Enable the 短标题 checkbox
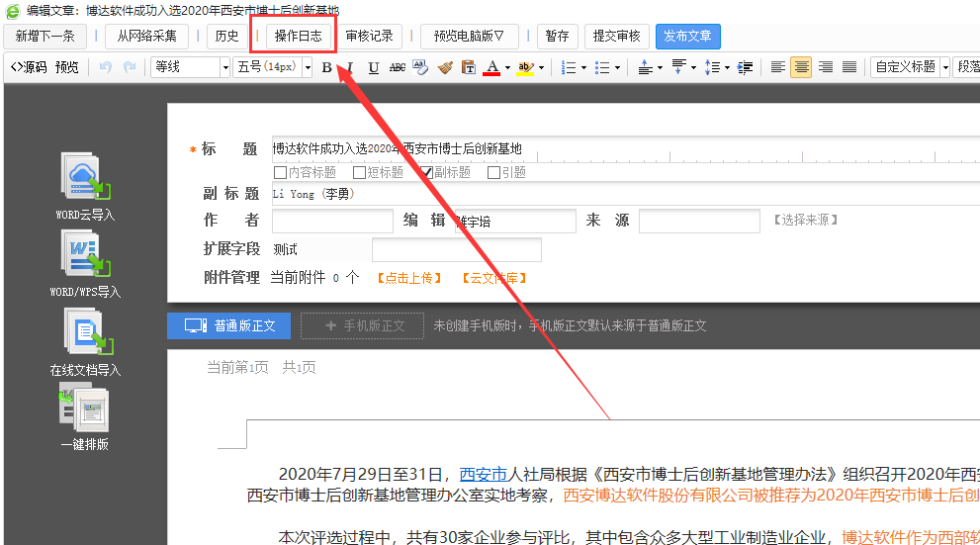 (359, 172)
